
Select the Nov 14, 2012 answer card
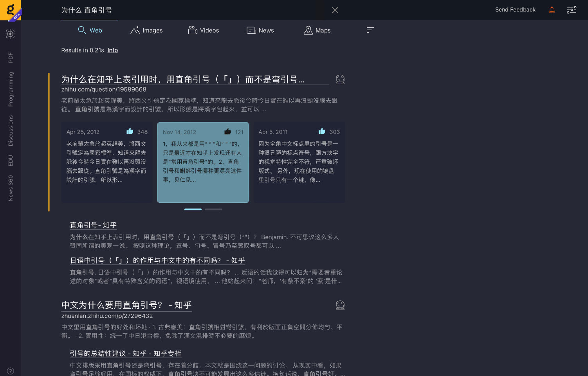point(203,162)
